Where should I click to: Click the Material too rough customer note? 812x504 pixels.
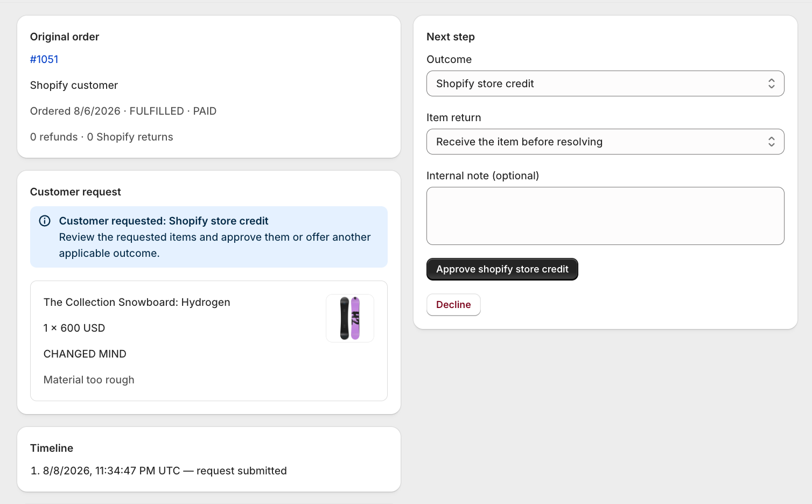pyautogui.click(x=89, y=380)
